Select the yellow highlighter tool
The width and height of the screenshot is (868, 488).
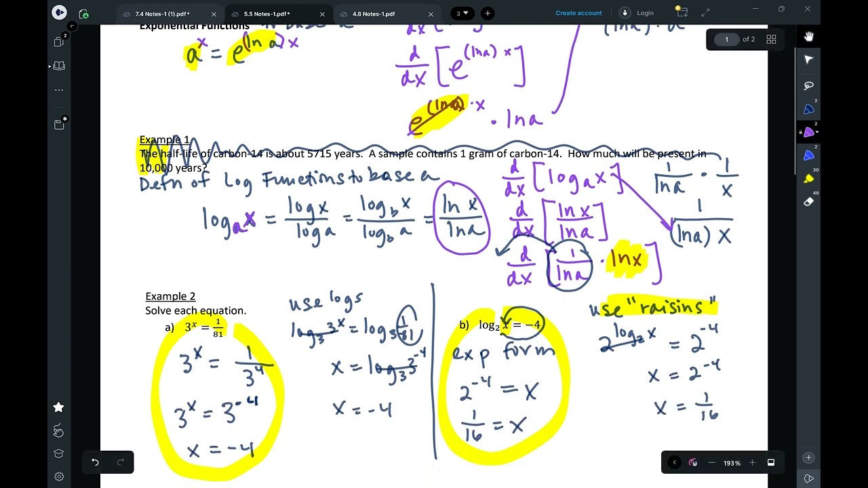[808, 179]
